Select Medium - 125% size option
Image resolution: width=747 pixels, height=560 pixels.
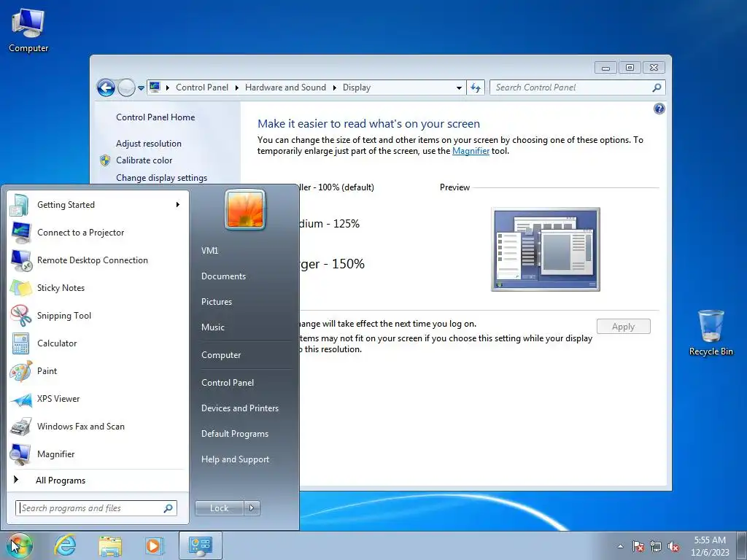pyautogui.click(x=328, y=223)
